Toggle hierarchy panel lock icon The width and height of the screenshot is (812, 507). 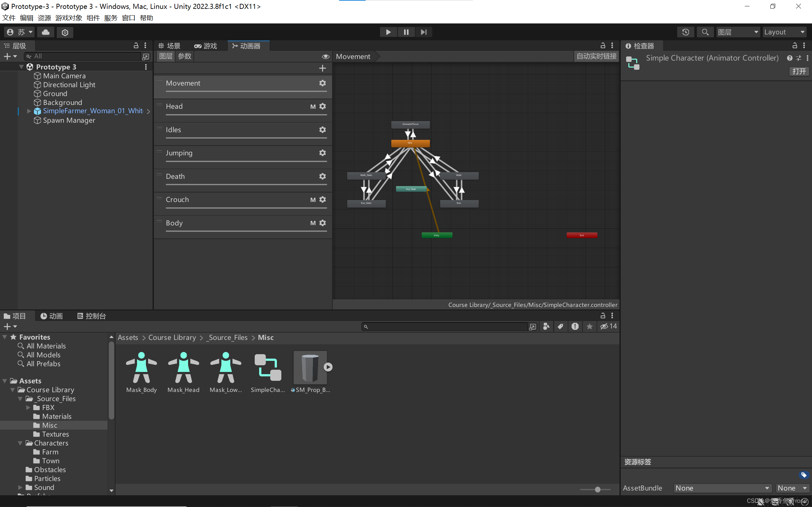tap(136, 46)
